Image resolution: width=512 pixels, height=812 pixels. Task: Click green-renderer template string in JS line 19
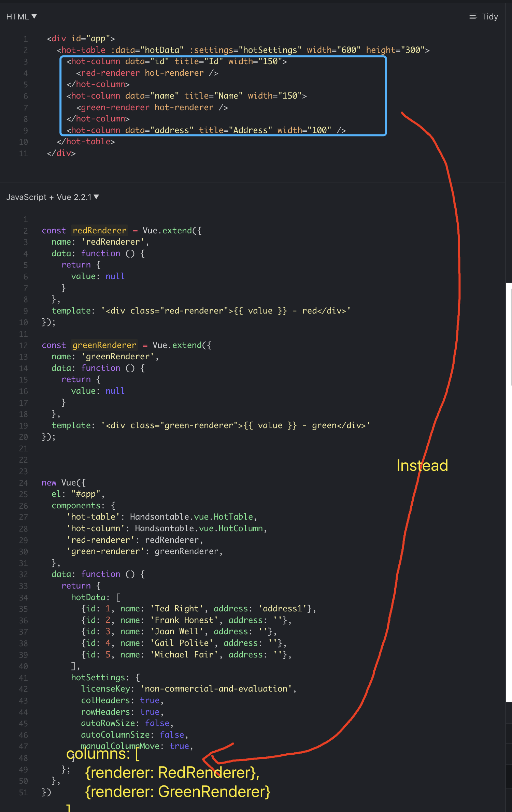[x=236, y=425]
